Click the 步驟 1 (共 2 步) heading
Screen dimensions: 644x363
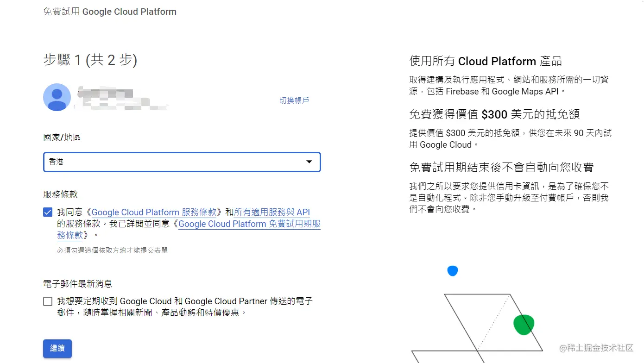[x=90, y=60]
